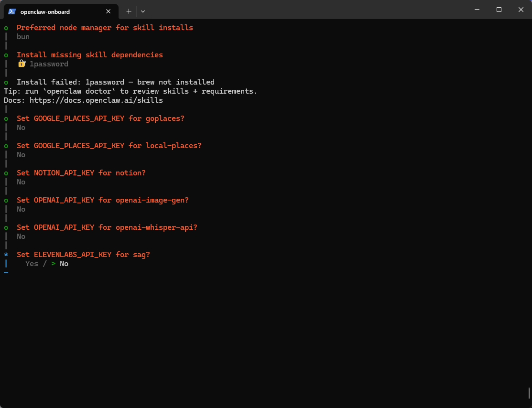Click the 'No' answer under notion prompt

tap(21, 182)
